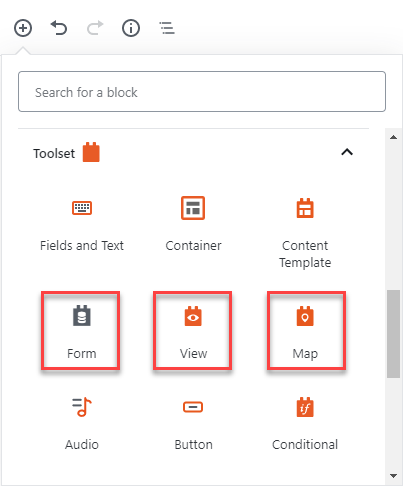Image resolution: width=403 pixels, height=486 pixels.
Task: Click the scrollbar down arrow
Action: coord(394,476)
